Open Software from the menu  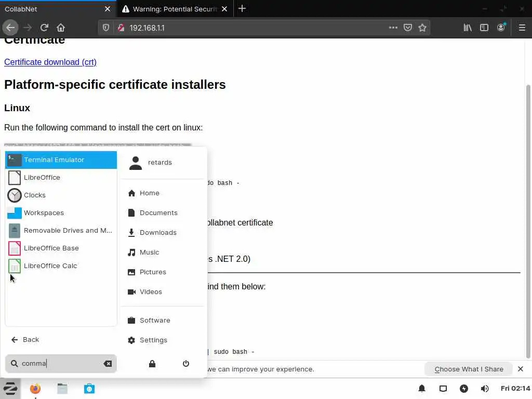[163, 320]
